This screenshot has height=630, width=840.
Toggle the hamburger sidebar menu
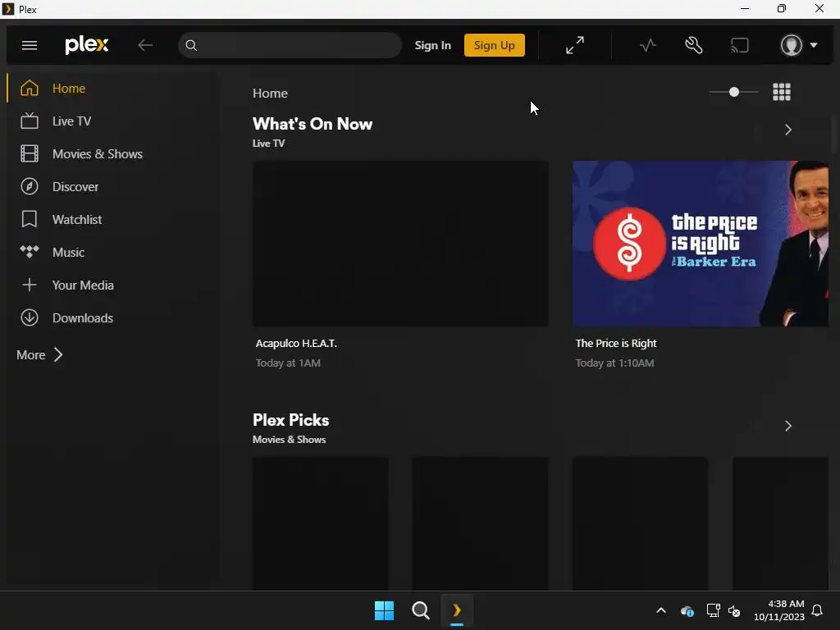(x=30, y=46)
